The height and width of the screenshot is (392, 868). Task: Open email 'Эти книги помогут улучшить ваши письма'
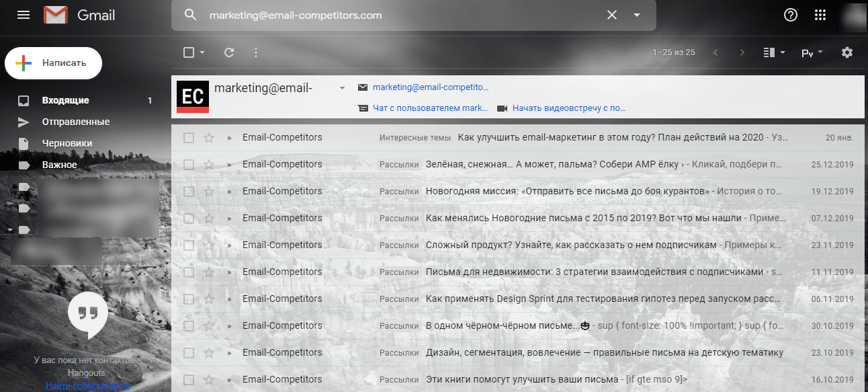tap(519, 380)
